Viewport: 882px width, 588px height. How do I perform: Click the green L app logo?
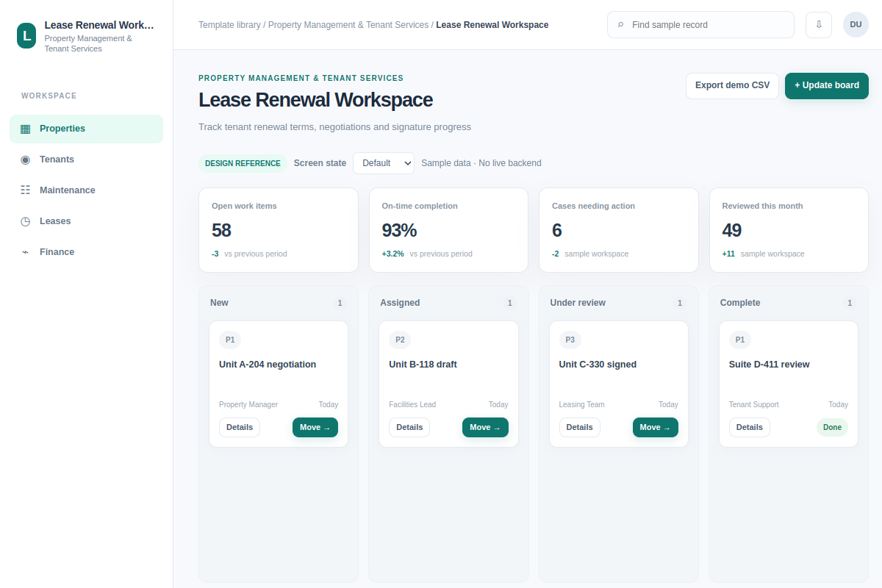click(x=26, y=35)
